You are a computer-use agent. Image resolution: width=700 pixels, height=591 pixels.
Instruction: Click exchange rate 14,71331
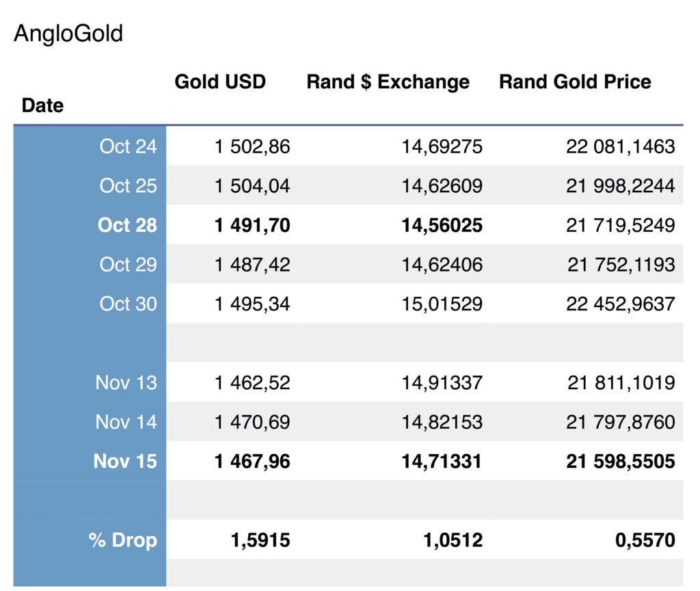pos(442,462)
